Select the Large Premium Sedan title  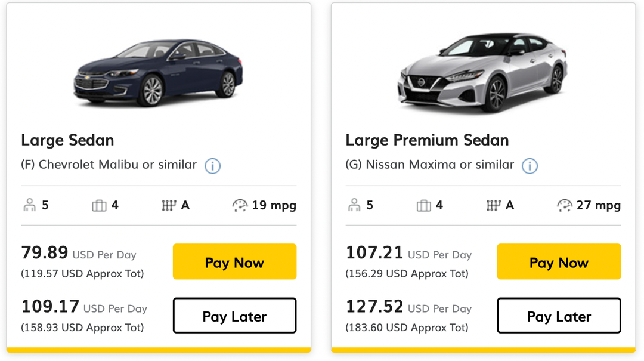pyautogui.click(x=427, y=140)
